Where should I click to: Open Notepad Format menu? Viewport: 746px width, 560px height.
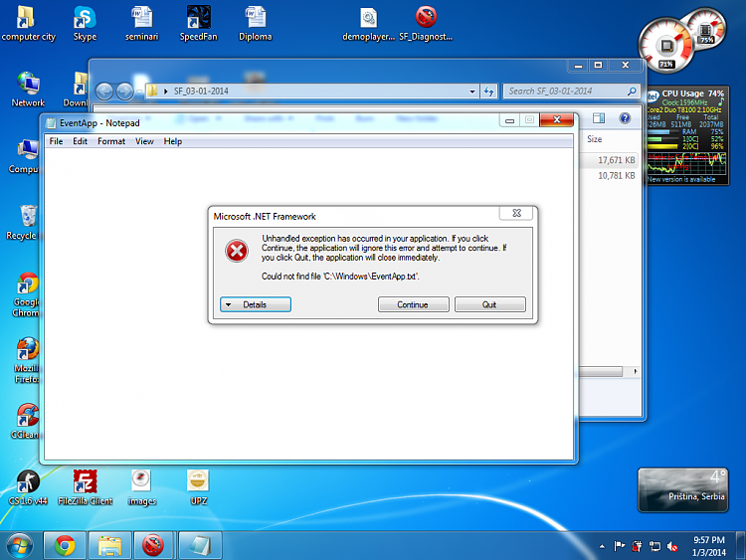click(x=111, y=141)
